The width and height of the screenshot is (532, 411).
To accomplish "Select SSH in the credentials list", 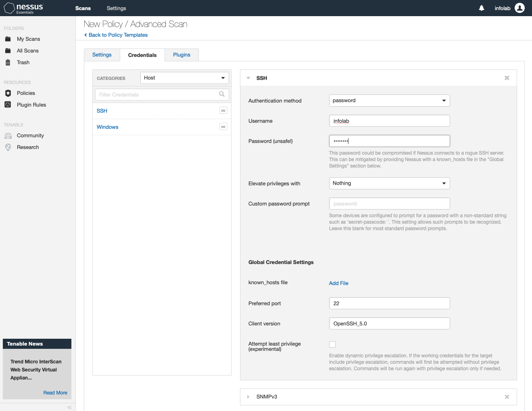I will pyautogui.click(x=102, y=111).
